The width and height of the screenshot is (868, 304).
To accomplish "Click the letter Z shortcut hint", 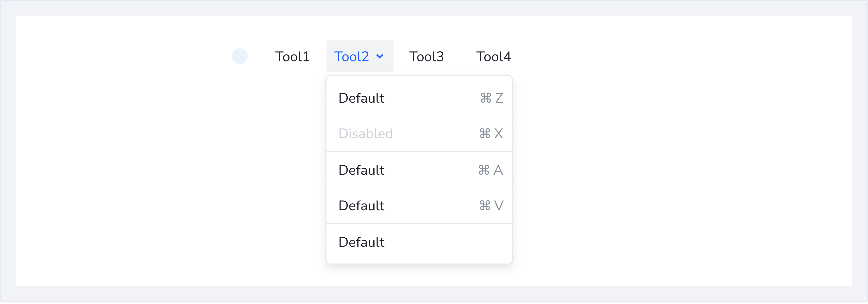I will [x=499, y=98].
